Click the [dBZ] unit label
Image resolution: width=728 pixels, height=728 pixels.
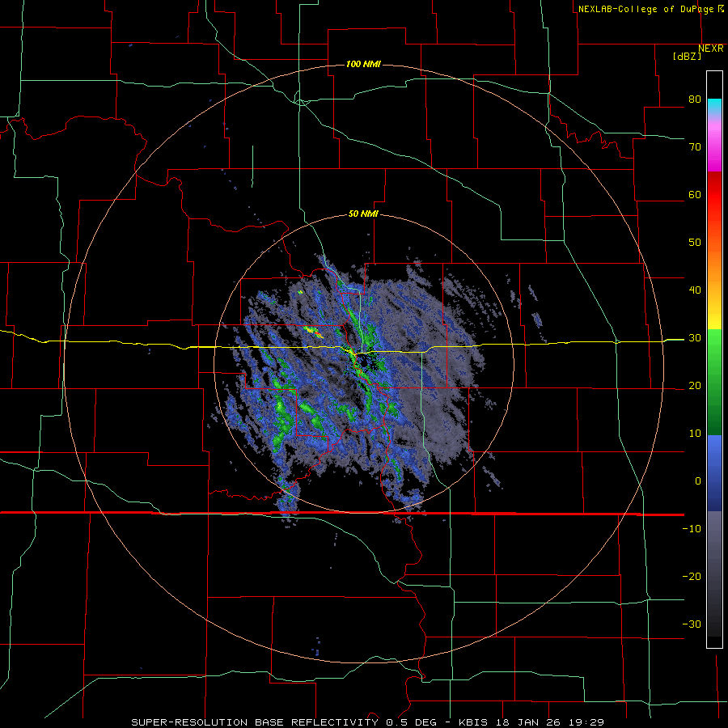click(687, 57)
